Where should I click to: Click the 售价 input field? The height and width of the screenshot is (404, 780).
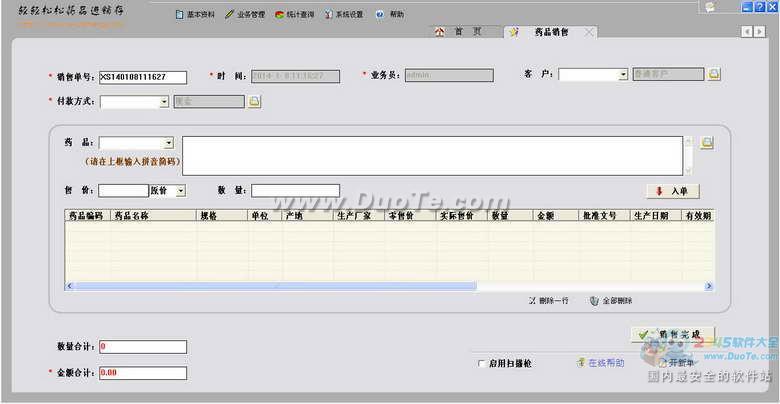(124, 191)
